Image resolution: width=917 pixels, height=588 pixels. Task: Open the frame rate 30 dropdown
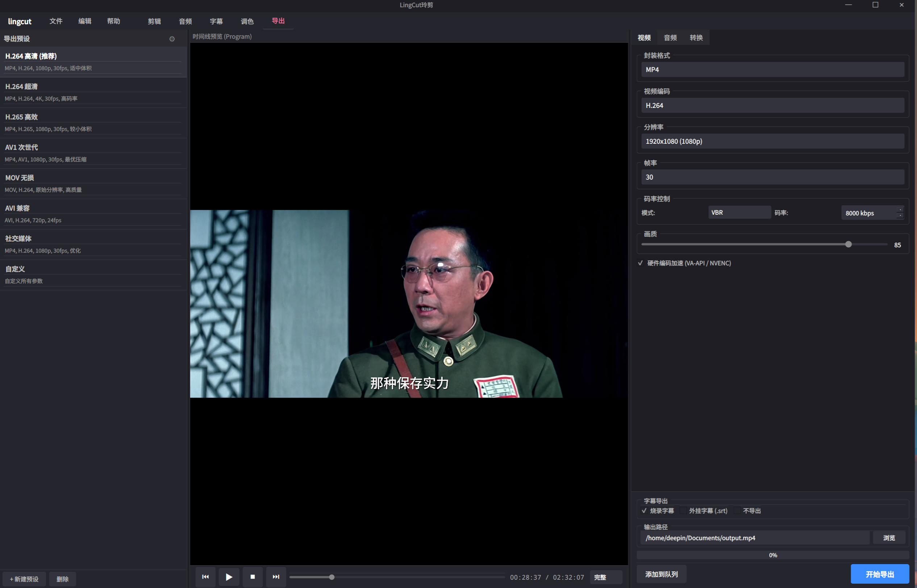[x=772, y=177]
